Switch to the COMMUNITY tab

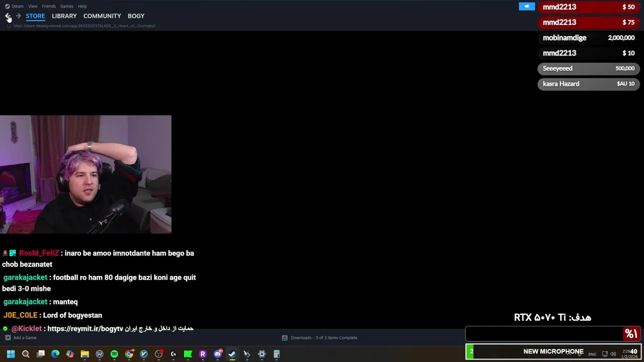102,16
